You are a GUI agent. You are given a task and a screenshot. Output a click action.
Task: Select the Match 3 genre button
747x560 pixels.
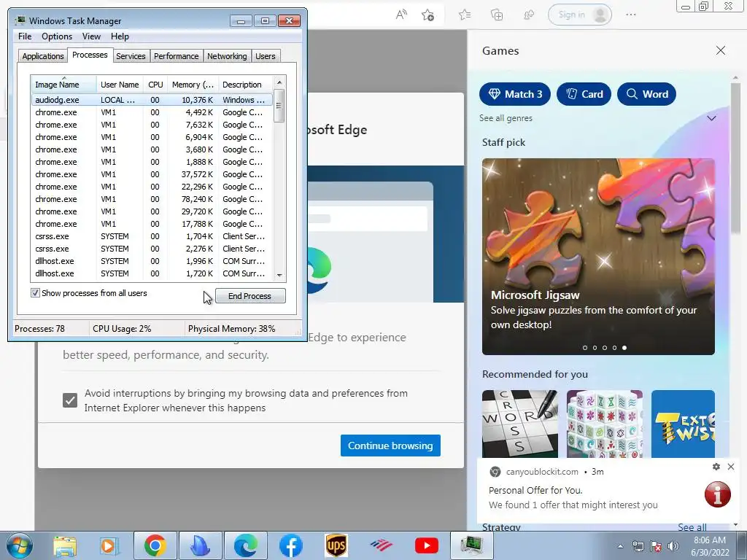515,94
